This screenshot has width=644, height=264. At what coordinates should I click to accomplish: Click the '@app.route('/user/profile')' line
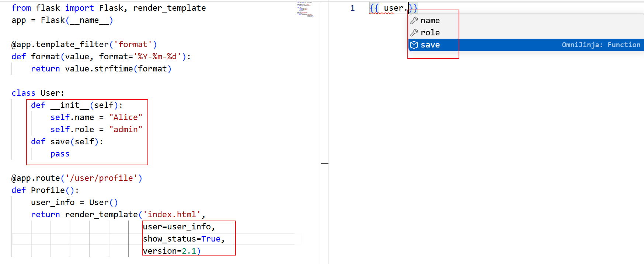coord(77,178)
